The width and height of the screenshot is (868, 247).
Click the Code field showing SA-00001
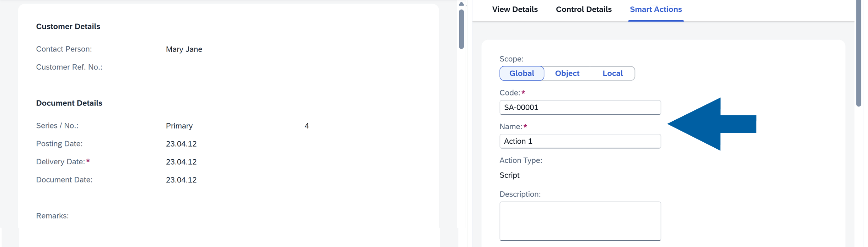pyautogui.click(x=580, y=107)
